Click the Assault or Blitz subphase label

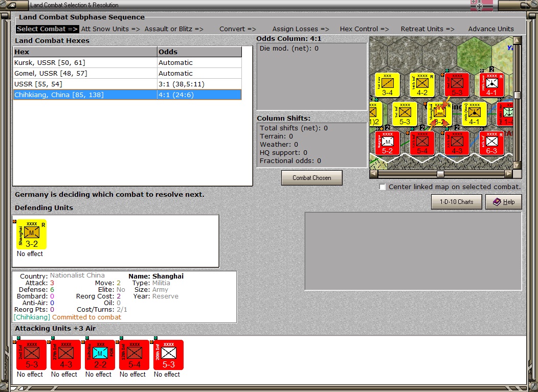pyautogui.click(x=174, y=29)
